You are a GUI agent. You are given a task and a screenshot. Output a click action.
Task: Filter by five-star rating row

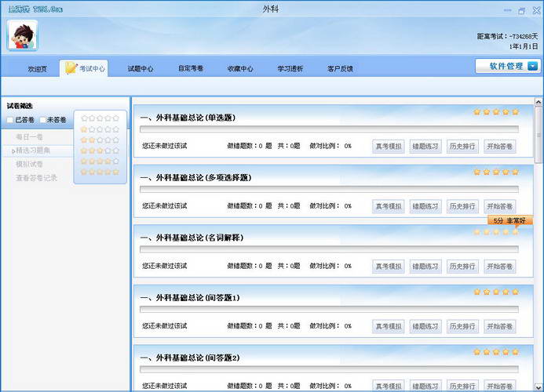[x=100, y=172]
